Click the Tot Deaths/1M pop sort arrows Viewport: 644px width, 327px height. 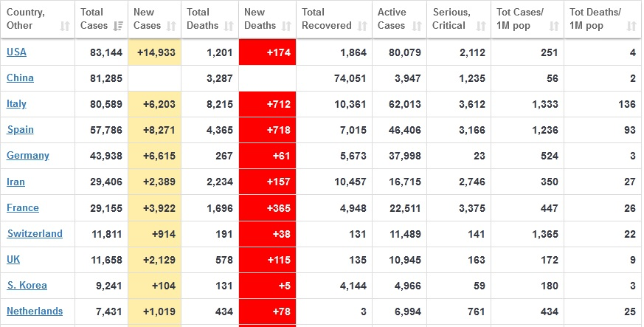(x=631, y=27)
